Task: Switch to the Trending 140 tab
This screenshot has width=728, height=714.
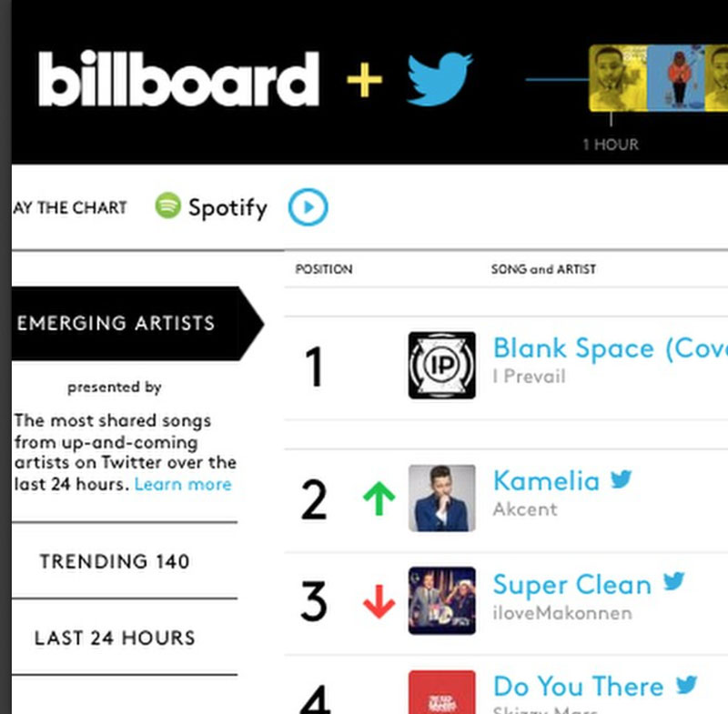Action: pyautogui.click(x=115, y=561)
